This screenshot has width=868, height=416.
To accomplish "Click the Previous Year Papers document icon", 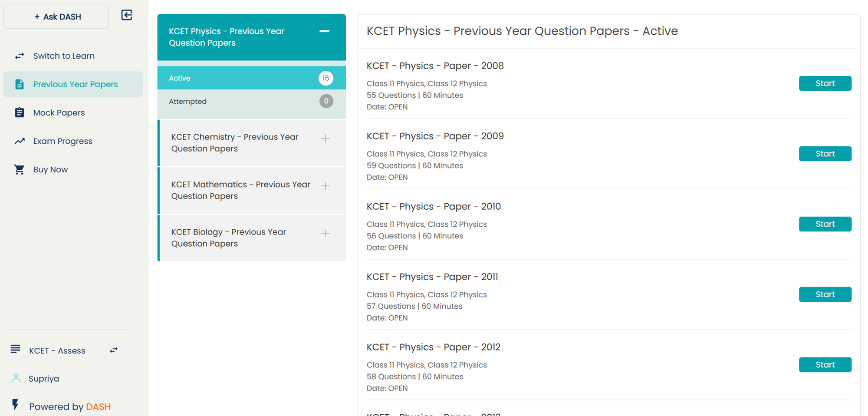I will pyautogui.click(x=20, y=84).
